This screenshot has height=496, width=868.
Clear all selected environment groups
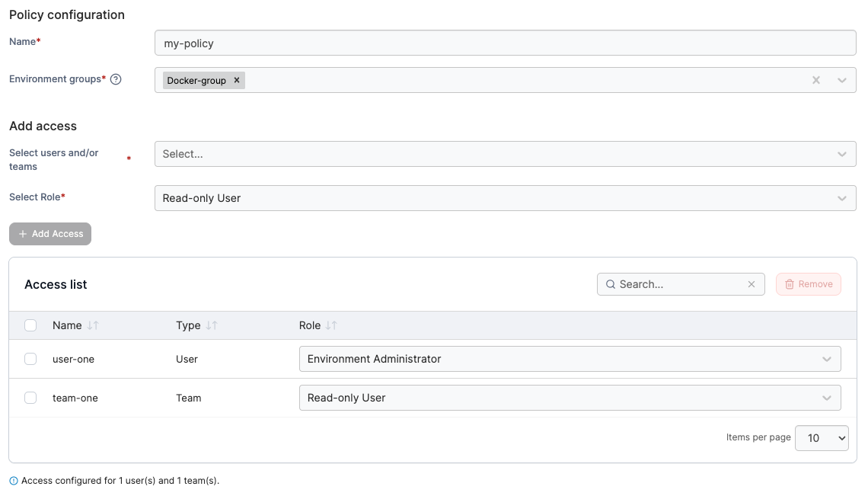pos(816,80)
